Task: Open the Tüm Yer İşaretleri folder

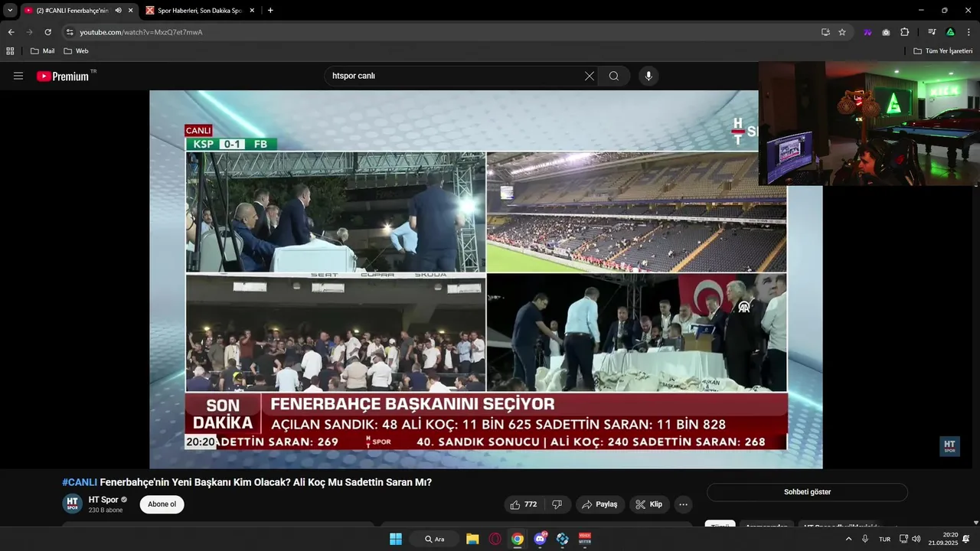Action: (942, 51)
